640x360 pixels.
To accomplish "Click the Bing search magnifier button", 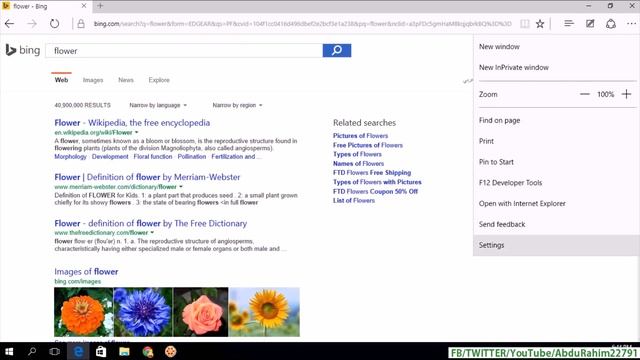I will tap(337, 51).
